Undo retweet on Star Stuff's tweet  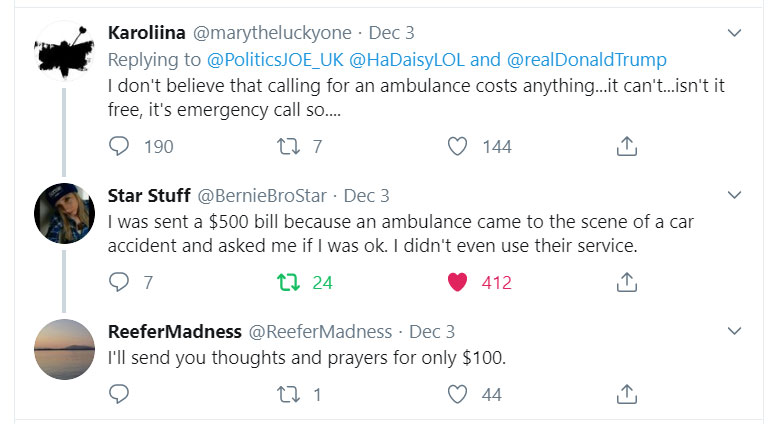click(289, 283)
